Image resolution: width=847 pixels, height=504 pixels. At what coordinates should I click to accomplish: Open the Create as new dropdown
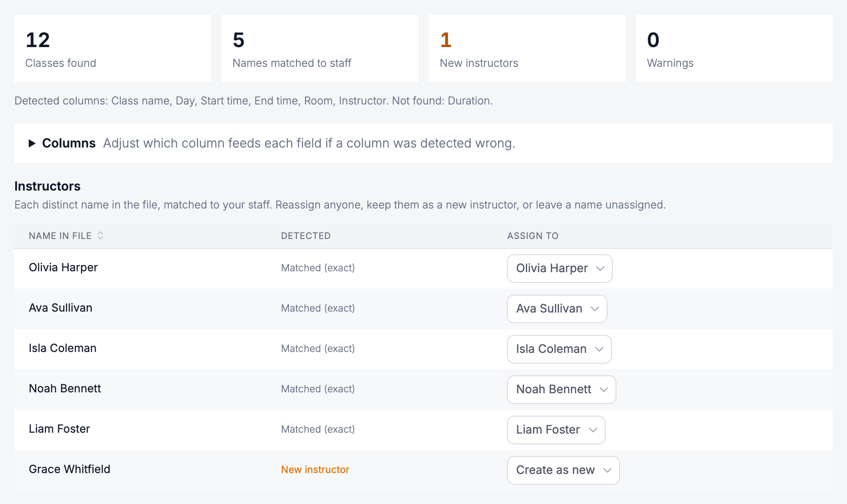(x=563, y=470)
